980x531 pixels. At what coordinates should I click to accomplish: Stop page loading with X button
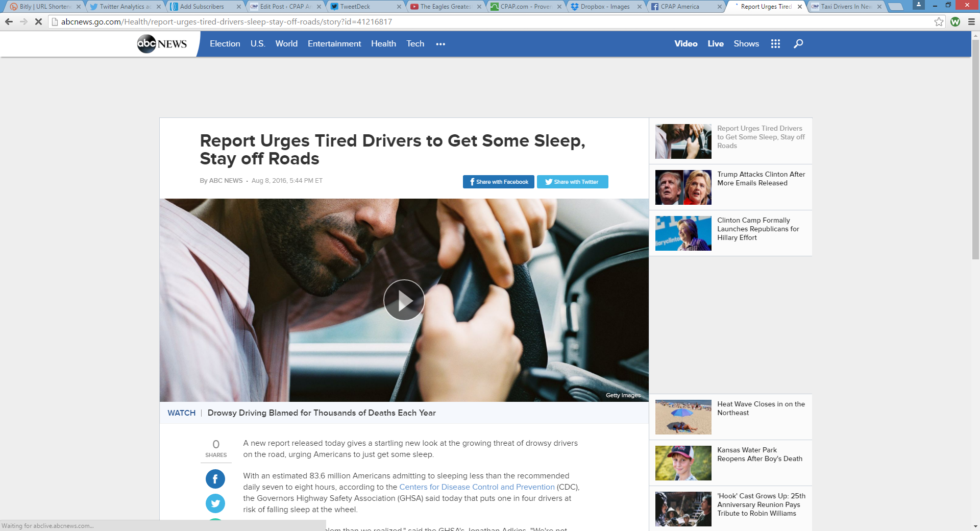point(38,21)
